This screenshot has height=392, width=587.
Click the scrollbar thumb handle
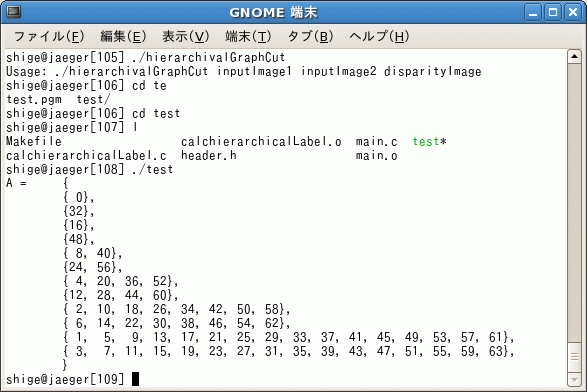pos(574,357)
